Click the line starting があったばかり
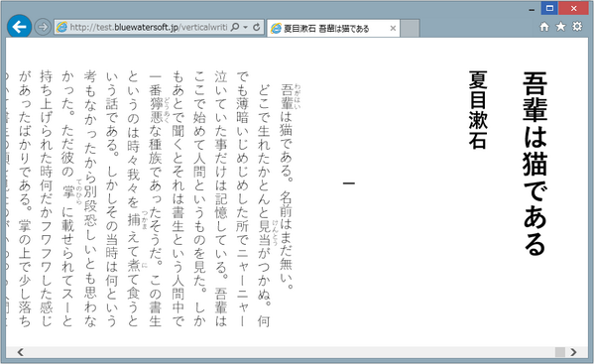Screen dimensions: 594x364 pos(25,198)
